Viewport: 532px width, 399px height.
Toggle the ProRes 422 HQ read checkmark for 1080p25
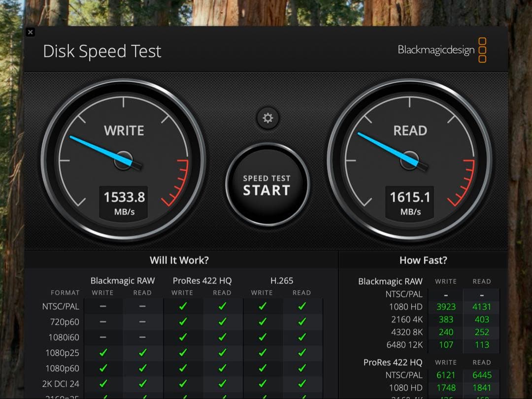[222, 352]
